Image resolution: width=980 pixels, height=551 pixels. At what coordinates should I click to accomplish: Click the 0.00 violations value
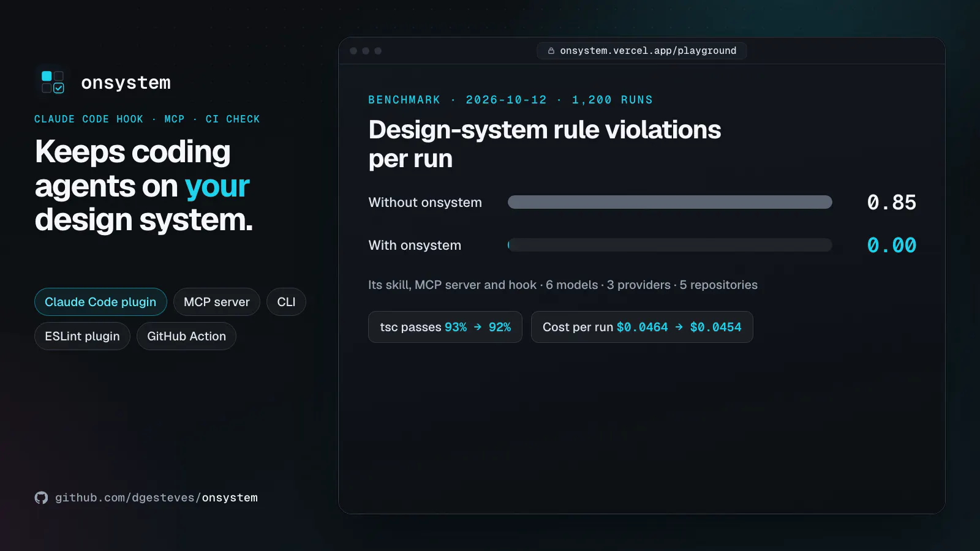[x=892, y=246]
